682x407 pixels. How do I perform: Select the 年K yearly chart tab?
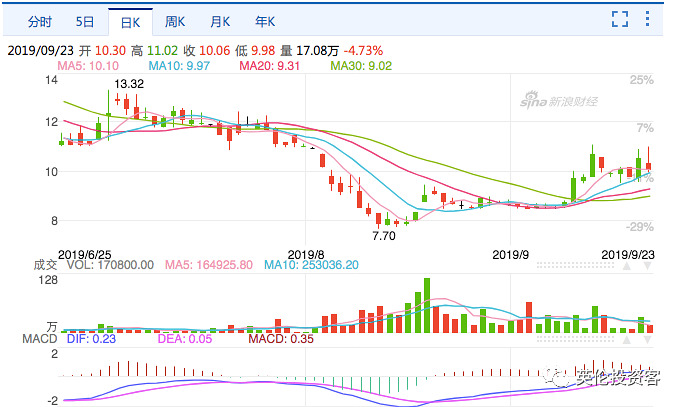267,20
